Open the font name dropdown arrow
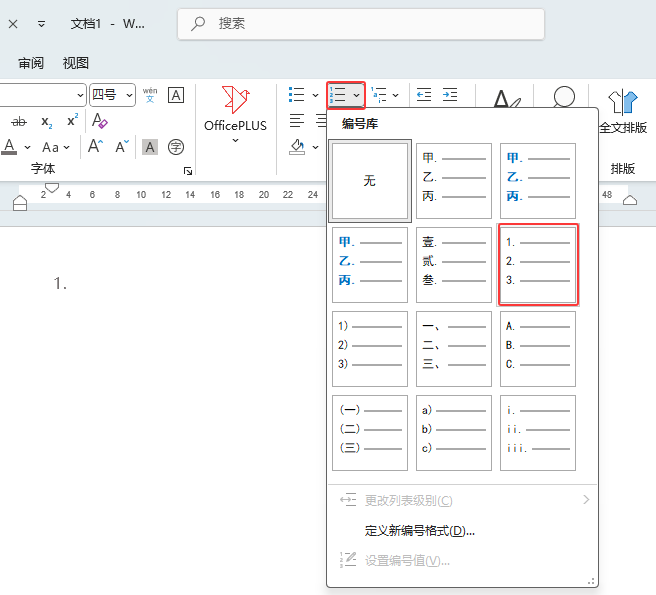656x595 pixels. [80, 95]
